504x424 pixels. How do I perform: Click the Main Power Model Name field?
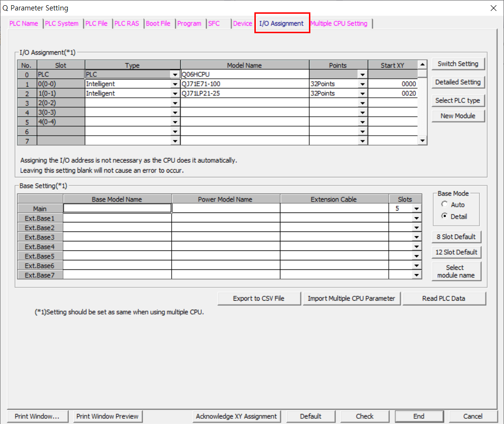pyautogui.click(x=226, y=209)
